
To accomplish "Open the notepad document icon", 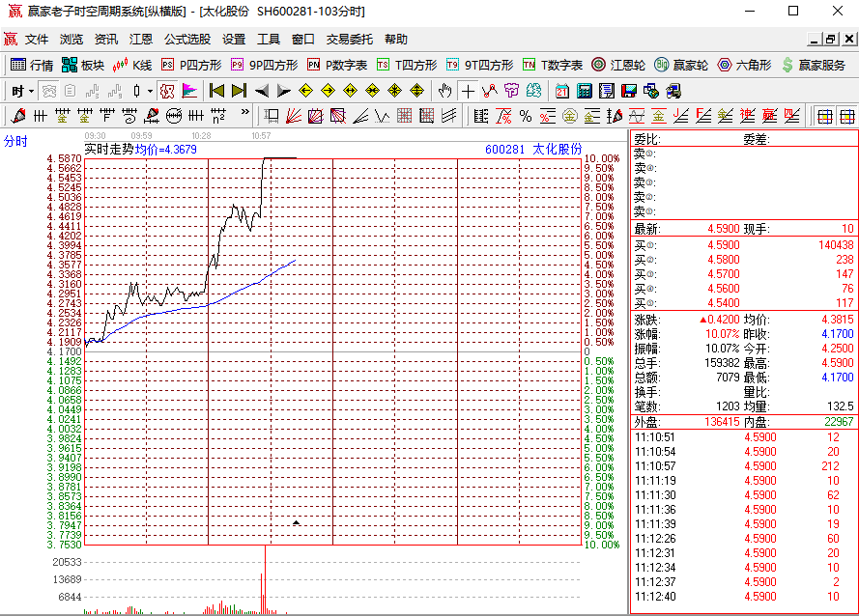I will [x=607, y=91].
